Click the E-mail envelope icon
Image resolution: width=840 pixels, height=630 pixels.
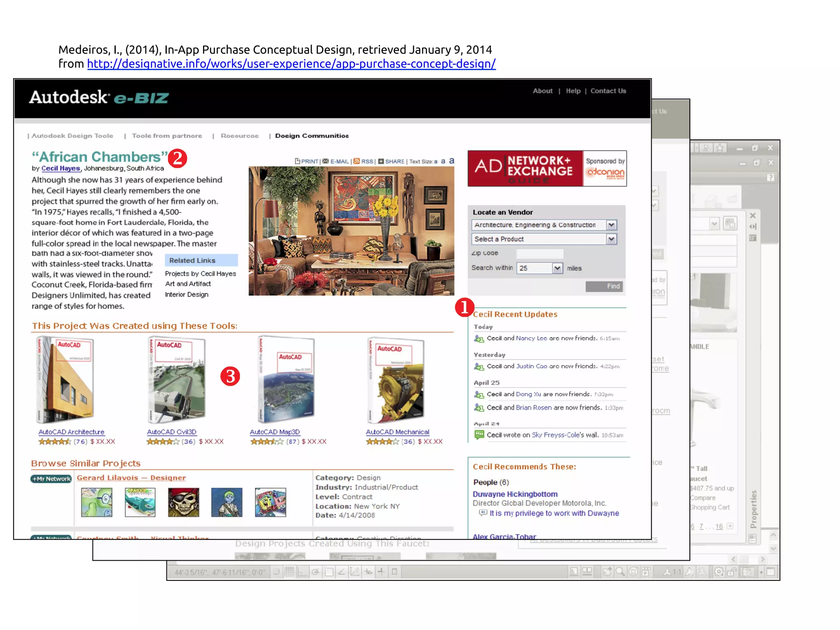326,161
